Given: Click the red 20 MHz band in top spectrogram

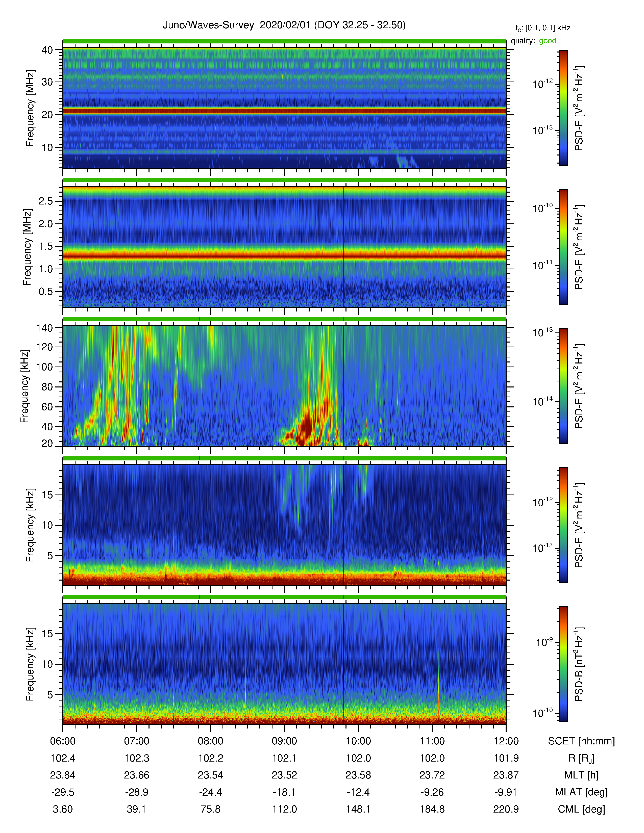Looking at the screenshot, I should [x=284, y=111].
